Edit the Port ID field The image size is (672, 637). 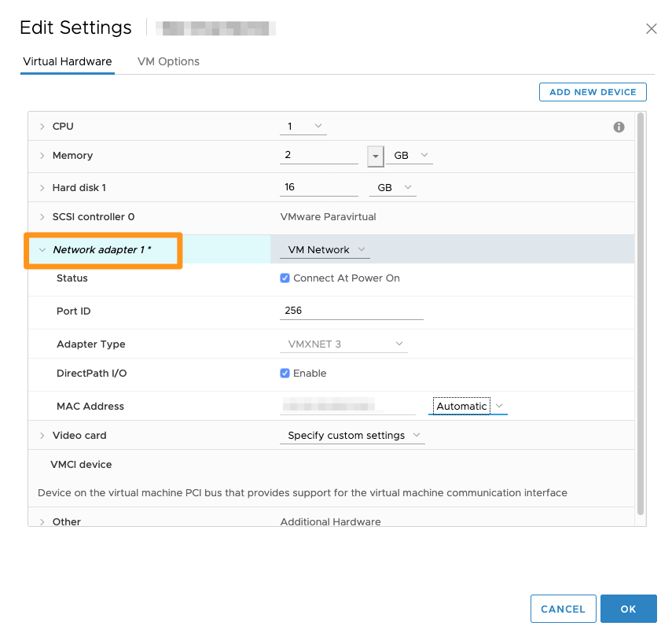[351, 311]
